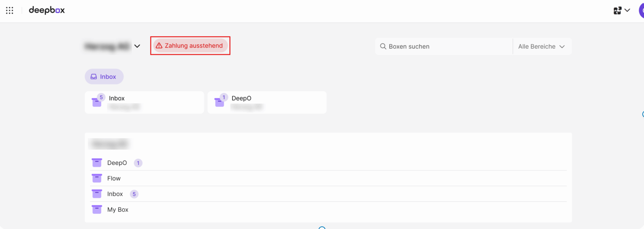
Task: Click the user avatar in top-right corner
Action: click(x=641, y=11)
